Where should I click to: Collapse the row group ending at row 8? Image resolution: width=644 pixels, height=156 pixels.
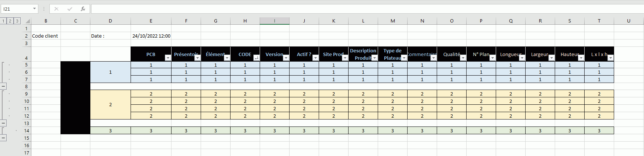point(3,86)
